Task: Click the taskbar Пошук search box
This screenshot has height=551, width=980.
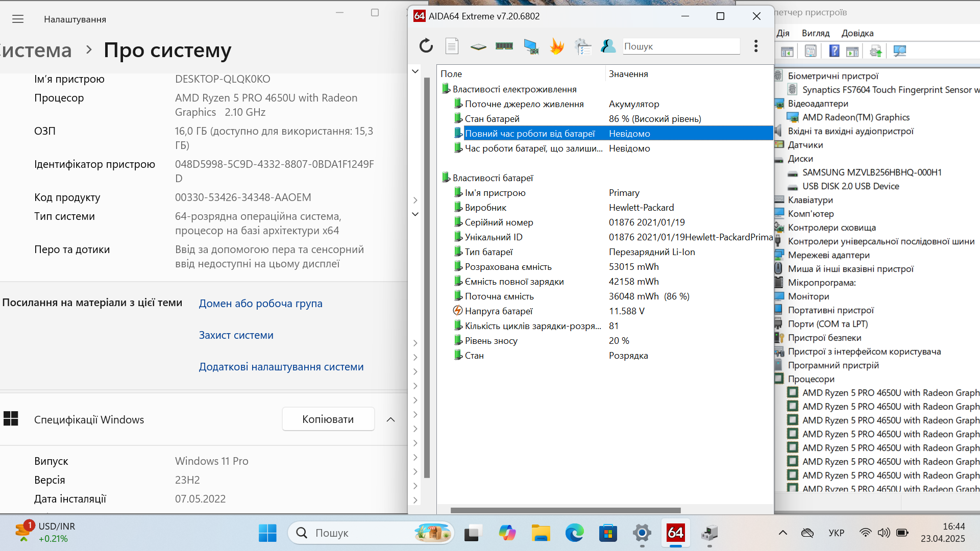Action: (371, 533)
